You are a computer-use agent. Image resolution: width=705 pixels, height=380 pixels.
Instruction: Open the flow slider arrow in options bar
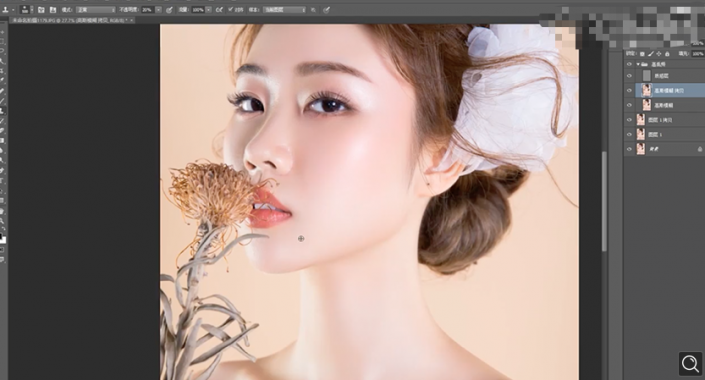pyautogui.click(x=209, y=9)
